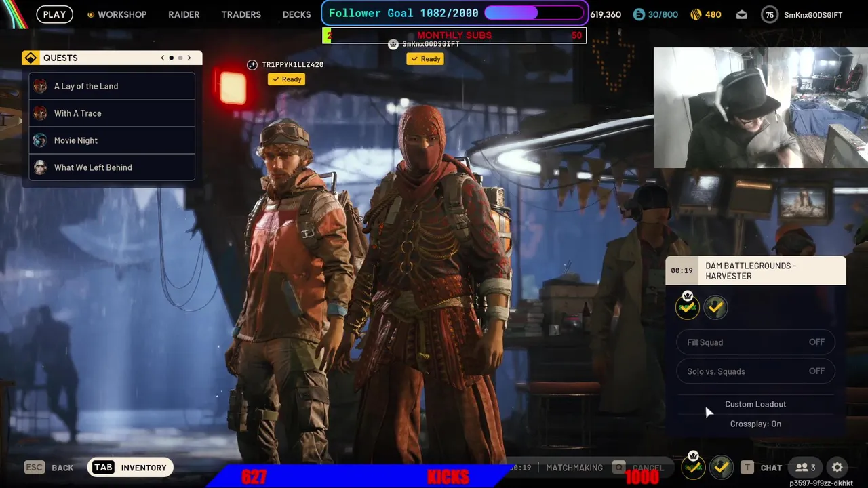The height and width of the screenshot is (488, 868).
Task: Toggle Solo vs. Squads option
Action: pyautogui.click(x=755, y=371)
